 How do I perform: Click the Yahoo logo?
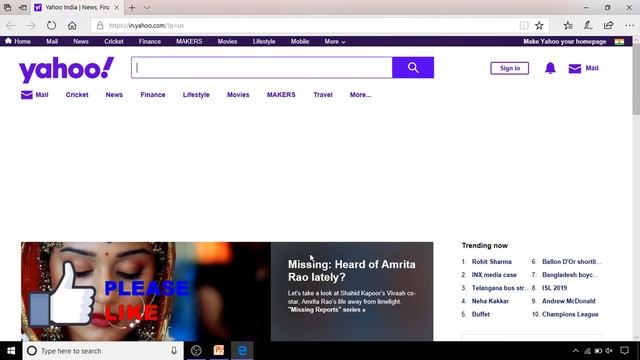(67, 69)
